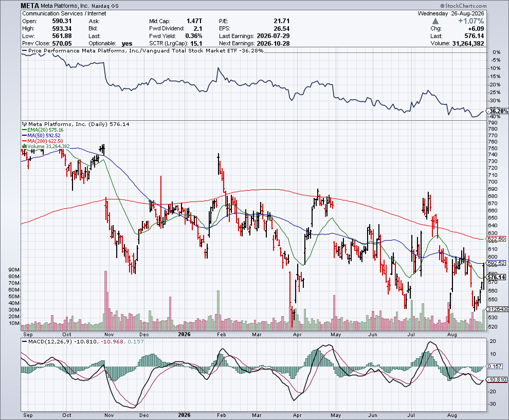Click the Meta Platforms, Inc. (Daily) legend title

click(79, 124)
